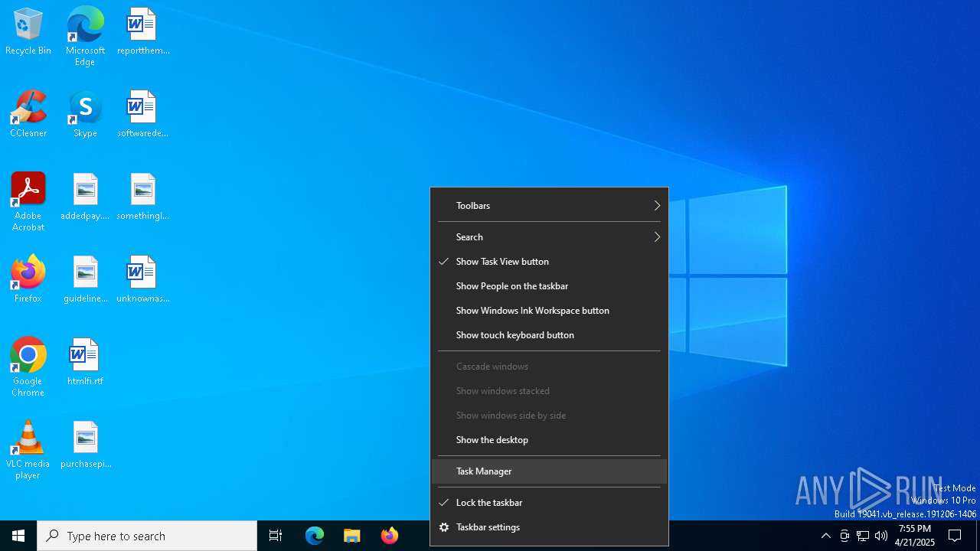
Task: Uncheck Show Task View button
Action: click(549, 262)
